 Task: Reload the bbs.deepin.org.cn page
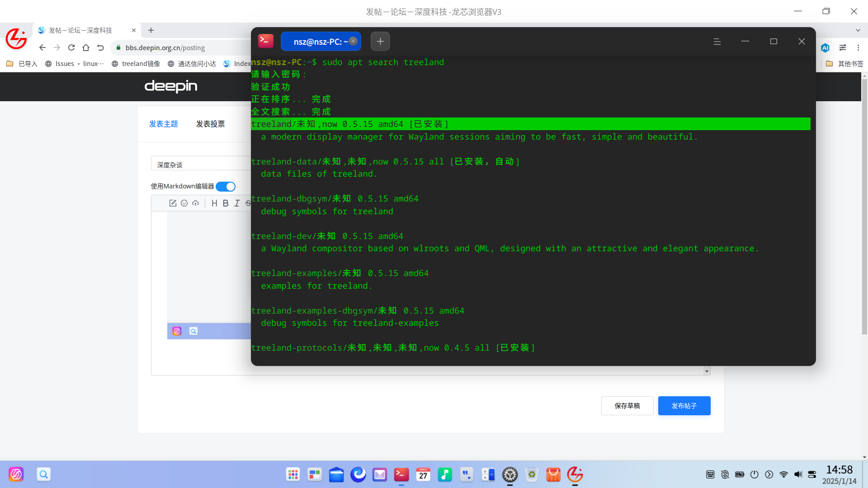click(x=71, y=47)
